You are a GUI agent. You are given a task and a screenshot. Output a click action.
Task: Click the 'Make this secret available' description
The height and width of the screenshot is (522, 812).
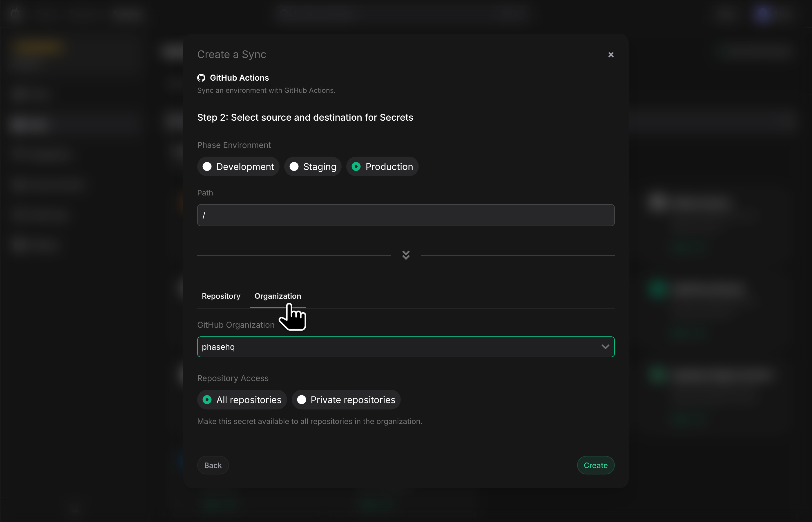coord(310,421)
